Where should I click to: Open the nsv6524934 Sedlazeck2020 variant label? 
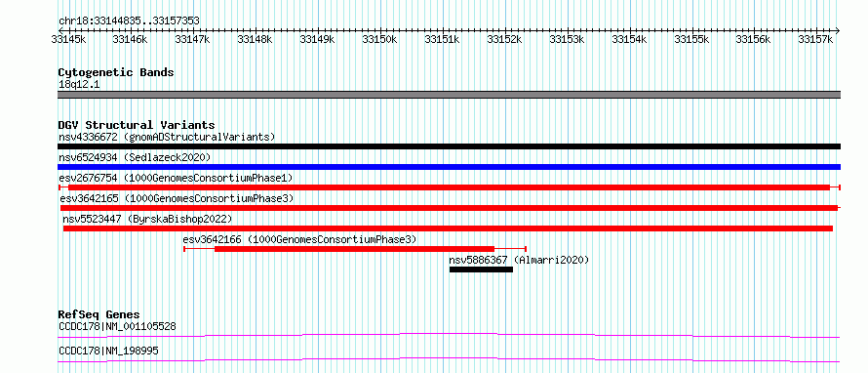[x=135, y=158]
